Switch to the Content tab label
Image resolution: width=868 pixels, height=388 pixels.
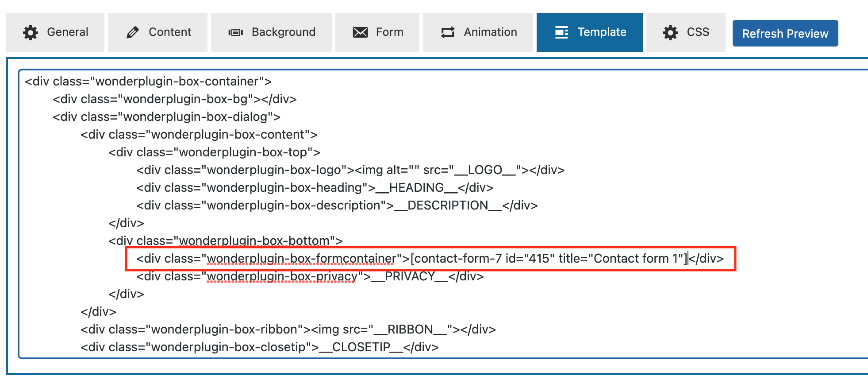click(170, 32)
